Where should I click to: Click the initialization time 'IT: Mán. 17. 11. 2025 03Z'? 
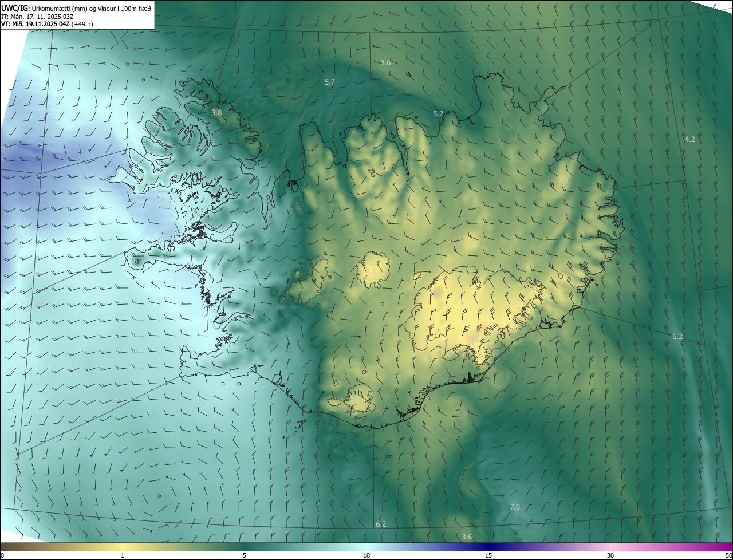tap(37, 17)
